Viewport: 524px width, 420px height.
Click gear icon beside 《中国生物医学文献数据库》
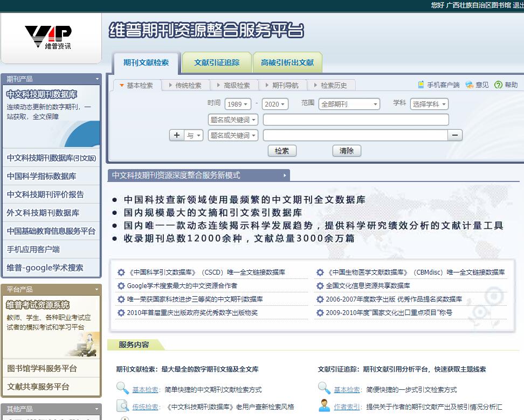click(320, 272)
